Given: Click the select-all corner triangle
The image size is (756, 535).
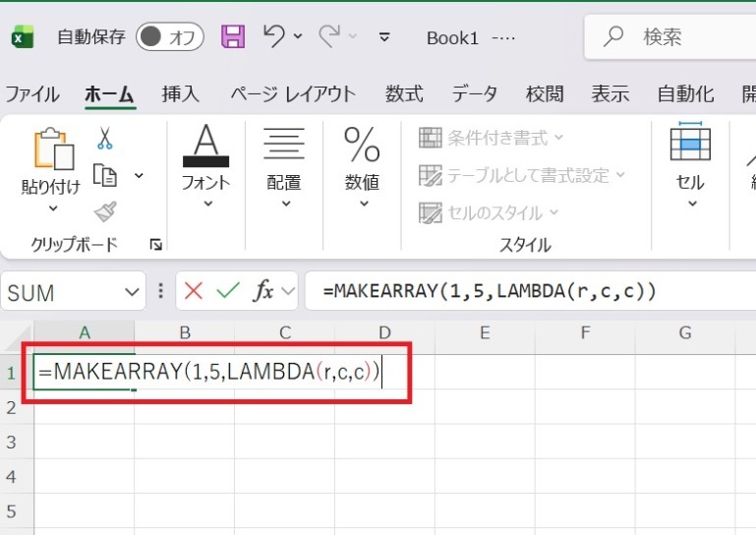Looking at the screenshot, I should [x=20, y=338].
